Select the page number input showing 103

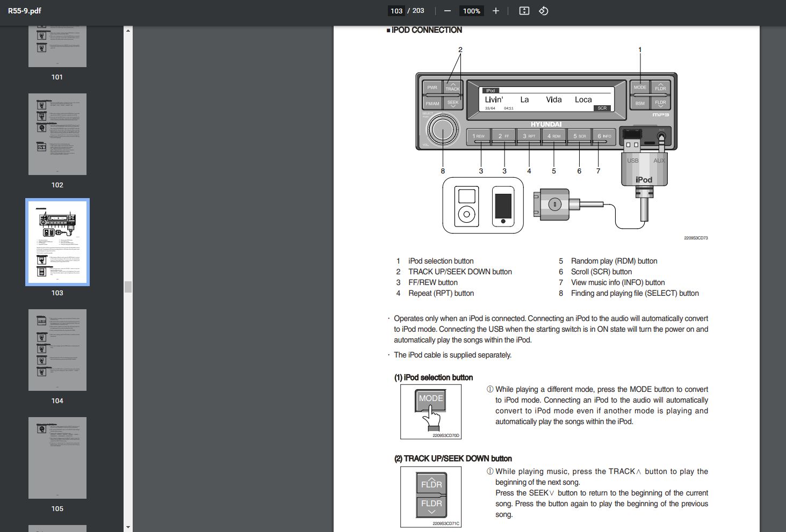[396, 10]
